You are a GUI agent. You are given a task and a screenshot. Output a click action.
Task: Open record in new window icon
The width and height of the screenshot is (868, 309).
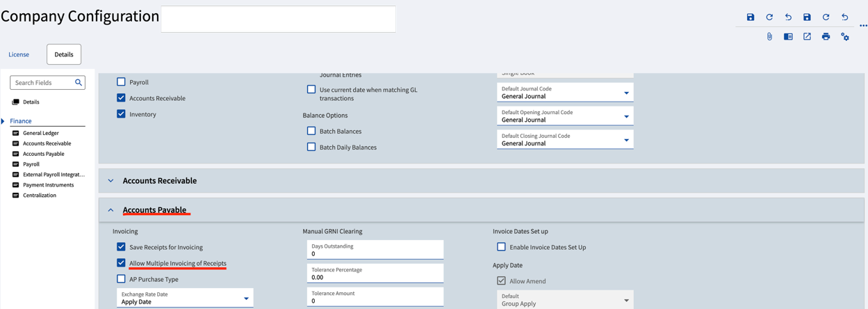point(807,36)
